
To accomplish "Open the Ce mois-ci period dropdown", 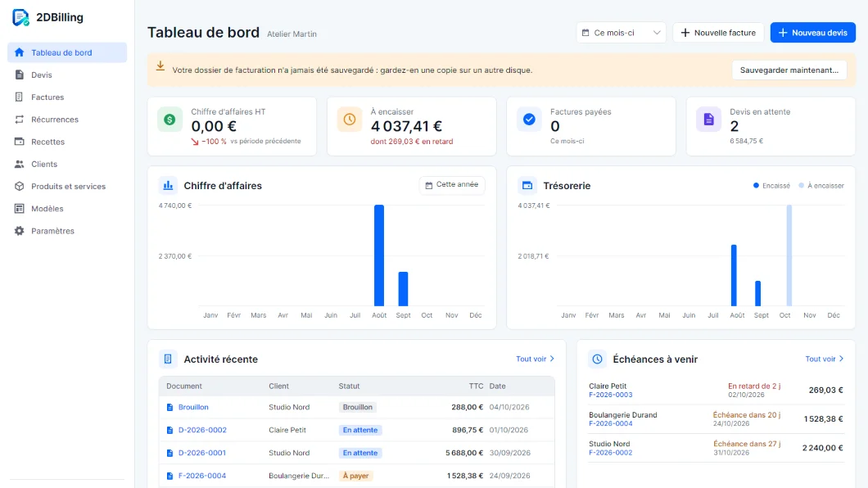I will [x=621, y=33].
